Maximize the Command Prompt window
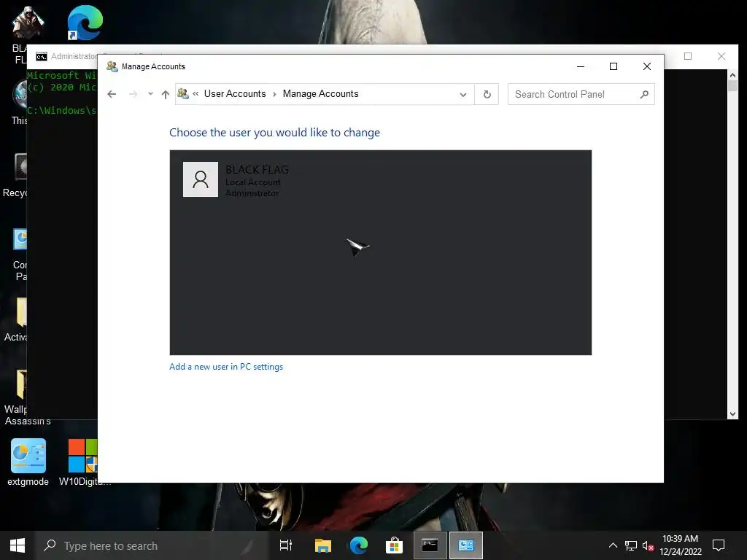 pos(688,56)
